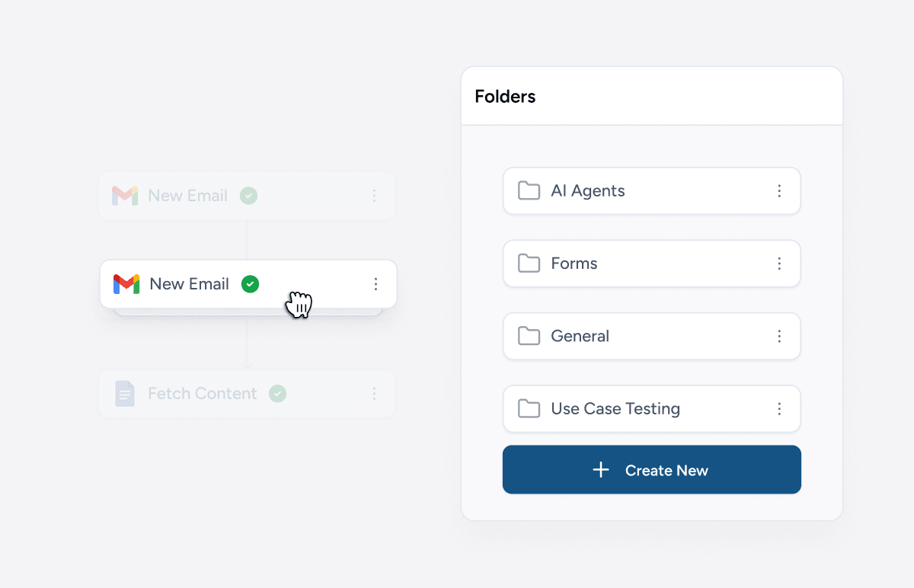Select the Use Case Testing folder
Viewport: 914px width, 588px height.
pyautogui.click(x=652, y=408)
